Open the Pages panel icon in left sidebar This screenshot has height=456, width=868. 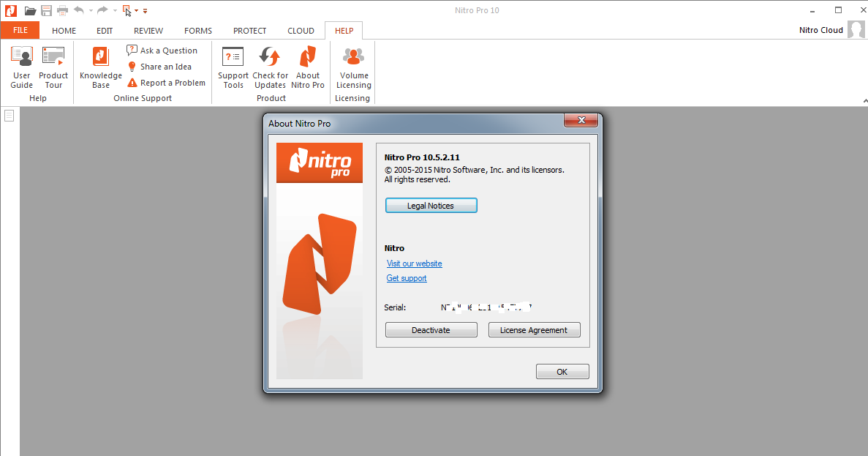pos(10,116)
